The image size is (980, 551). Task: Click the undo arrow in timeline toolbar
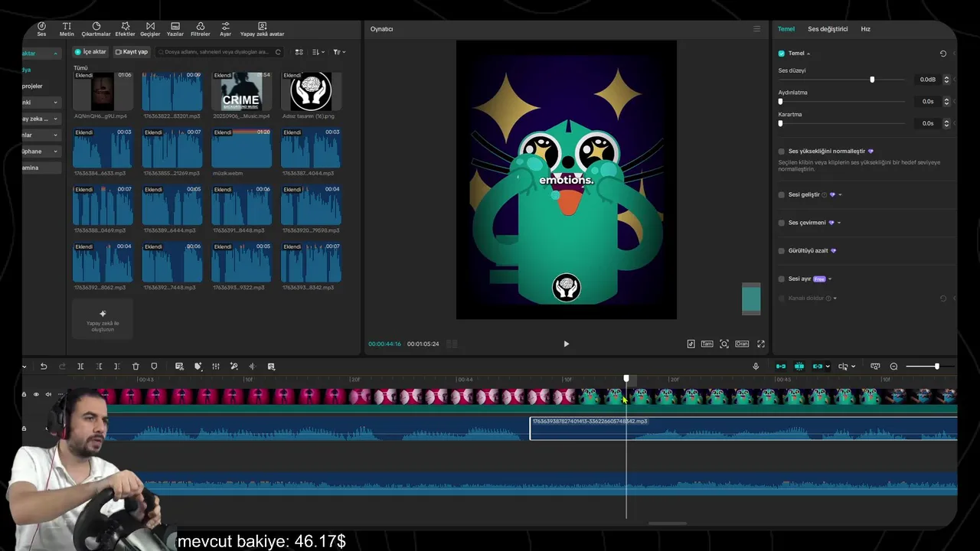44,367
